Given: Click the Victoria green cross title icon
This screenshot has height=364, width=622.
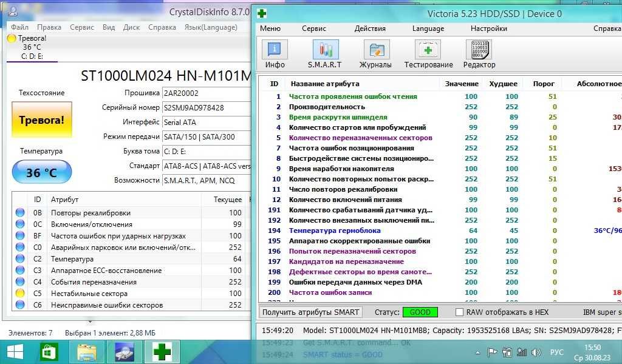Looking at the screenshot, I should [262, 14].
